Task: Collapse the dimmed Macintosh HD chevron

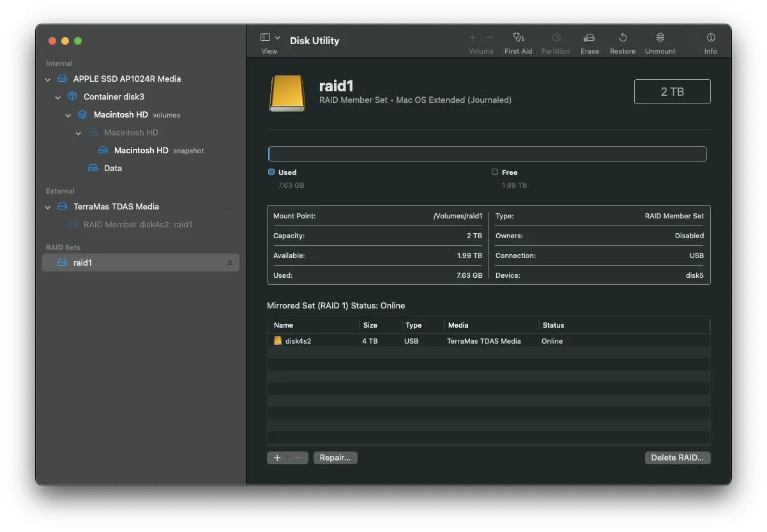Action: 79,133
